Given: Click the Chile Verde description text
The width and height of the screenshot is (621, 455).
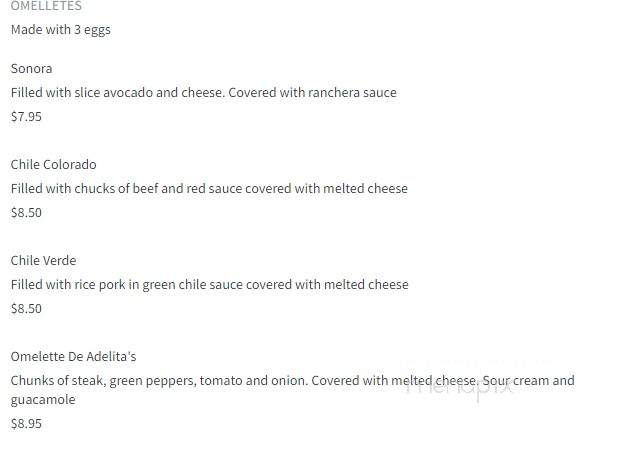Looking at the screenshot, I should [x=210, y=285].
